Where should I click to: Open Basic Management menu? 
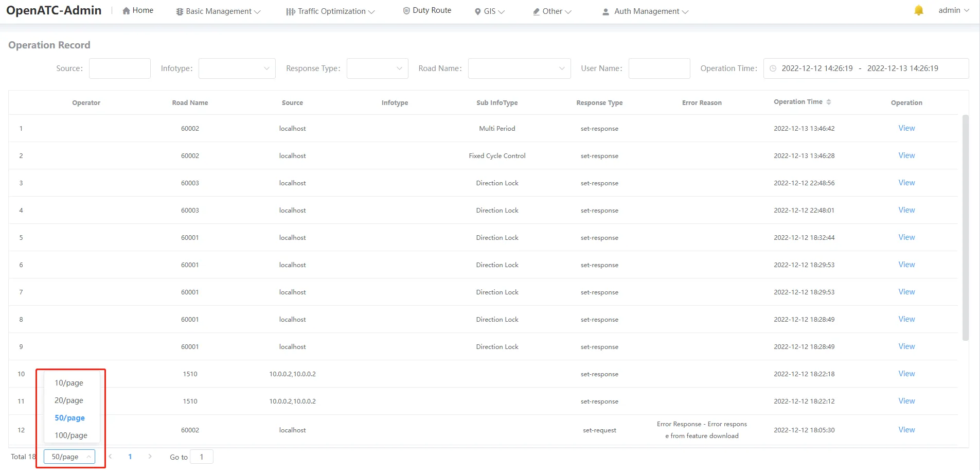(x=218, y=11)
